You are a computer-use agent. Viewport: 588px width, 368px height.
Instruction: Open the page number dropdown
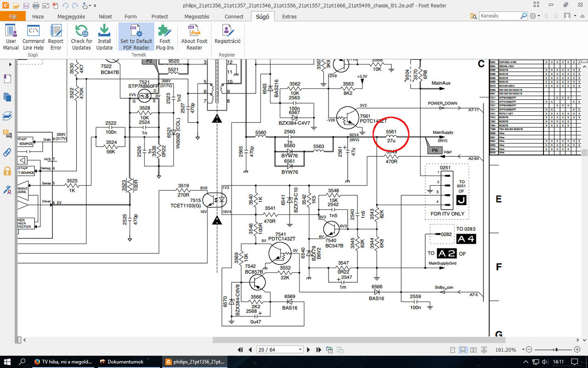click(x=300, y=350)
